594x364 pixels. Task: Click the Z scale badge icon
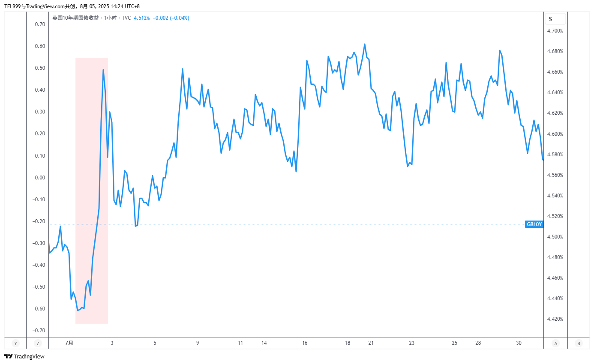tap(38, 343)
